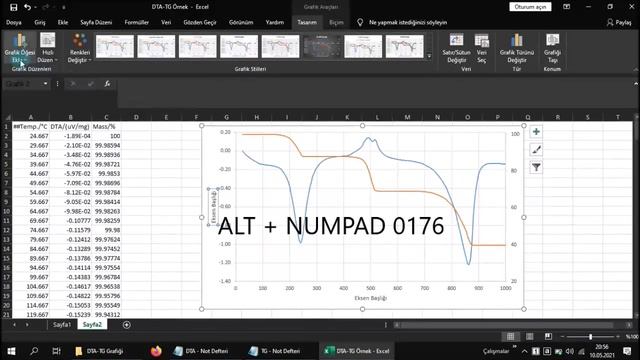Open Renkleri Değiştir color dropdown
Image resolution: width=640 pixels, height=360 pixels.
click(x=80, y=48)
